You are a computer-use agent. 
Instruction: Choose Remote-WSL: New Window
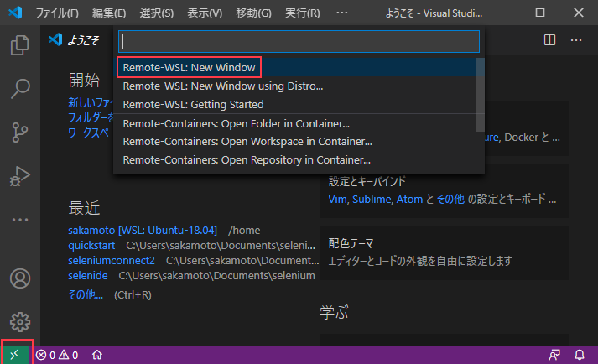[x=295, y=68]
